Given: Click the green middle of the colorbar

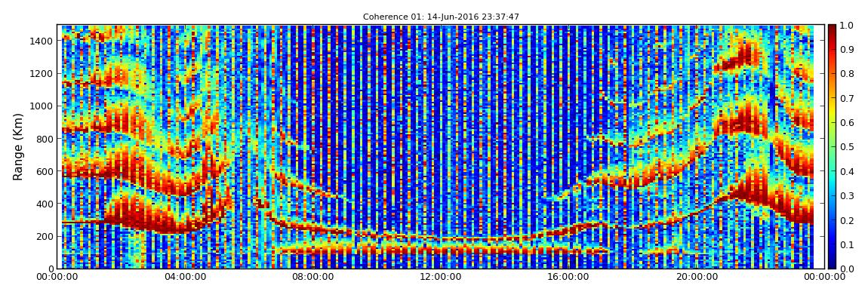Looking at the screenshot, I should (832, 146).
